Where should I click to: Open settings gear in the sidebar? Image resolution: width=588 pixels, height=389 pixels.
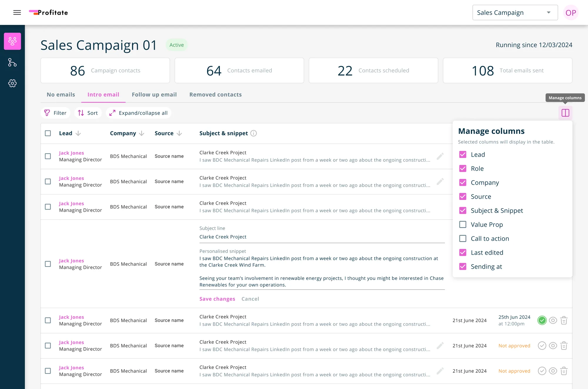(12, 83)
